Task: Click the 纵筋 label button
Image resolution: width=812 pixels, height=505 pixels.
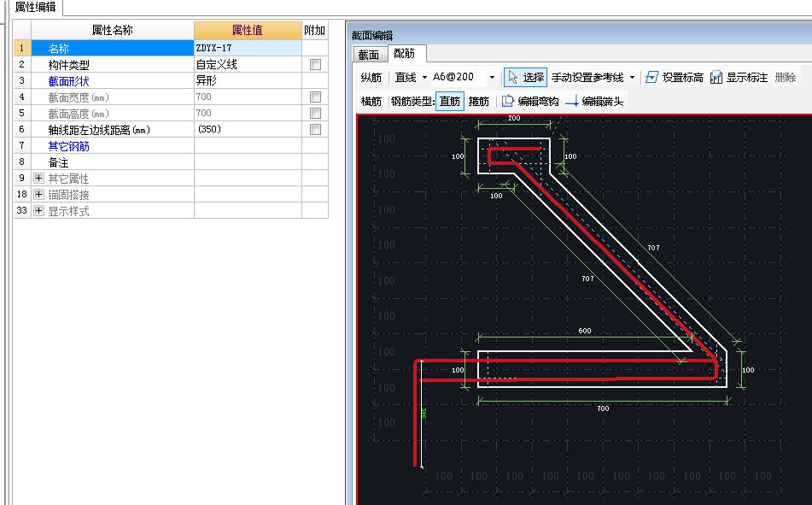Action: pos(371,77)
